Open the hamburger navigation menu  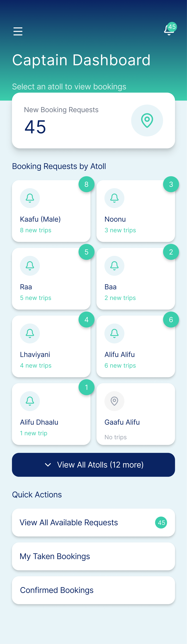(x=18, y=31)
